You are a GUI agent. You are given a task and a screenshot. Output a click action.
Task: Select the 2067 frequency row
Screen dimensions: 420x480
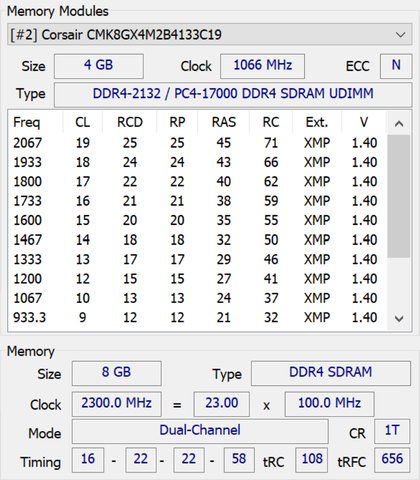pos(197,143)
